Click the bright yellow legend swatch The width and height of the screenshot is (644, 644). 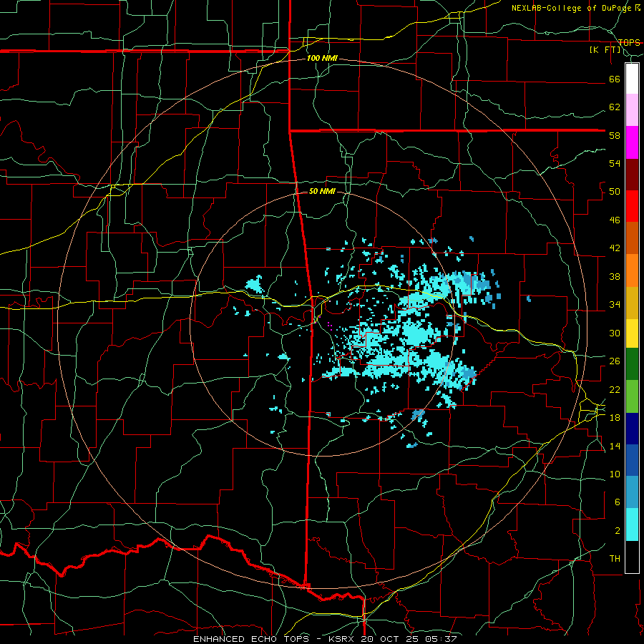click(x=632, y=333)
